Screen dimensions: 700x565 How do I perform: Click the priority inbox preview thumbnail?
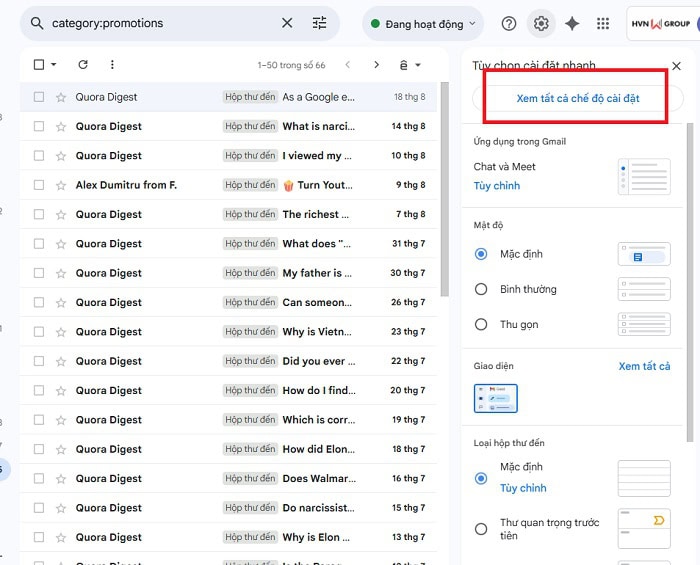click(644, 528)
